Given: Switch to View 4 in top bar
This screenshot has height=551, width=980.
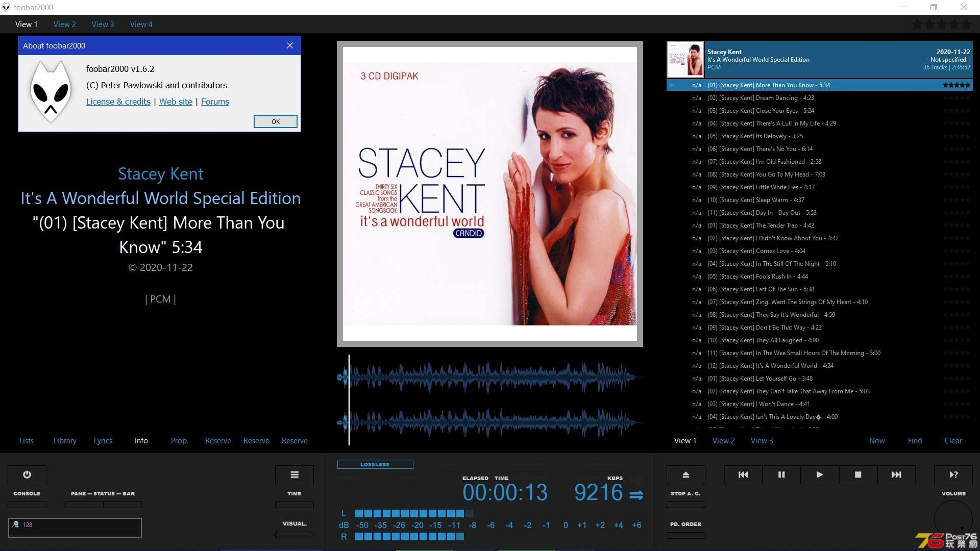Looking at the screenshot, I should point(141,24).
